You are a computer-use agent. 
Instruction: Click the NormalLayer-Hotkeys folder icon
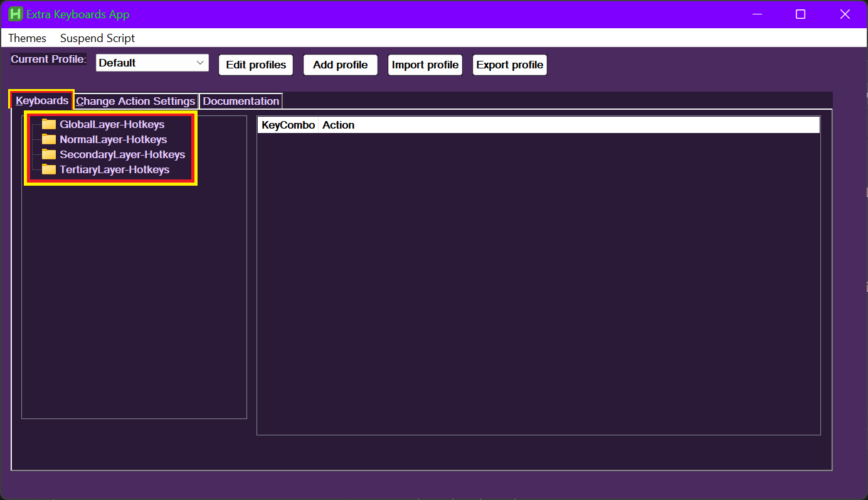coord(49,139)
